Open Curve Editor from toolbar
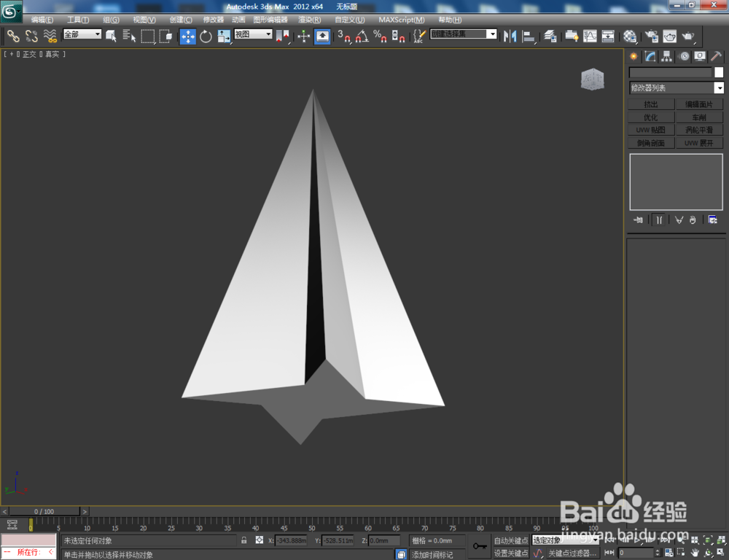The image size is (729, 560). tap(590, 36)
